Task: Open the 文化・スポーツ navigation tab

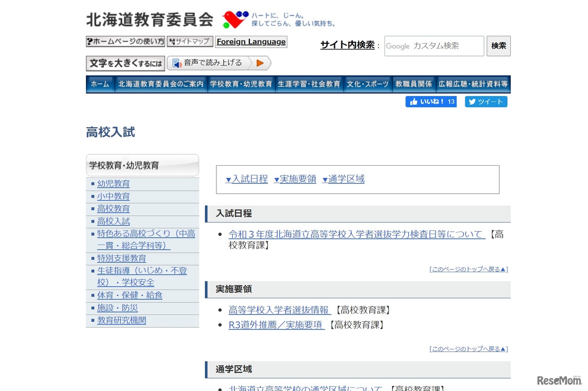Action: click(367, 84)
